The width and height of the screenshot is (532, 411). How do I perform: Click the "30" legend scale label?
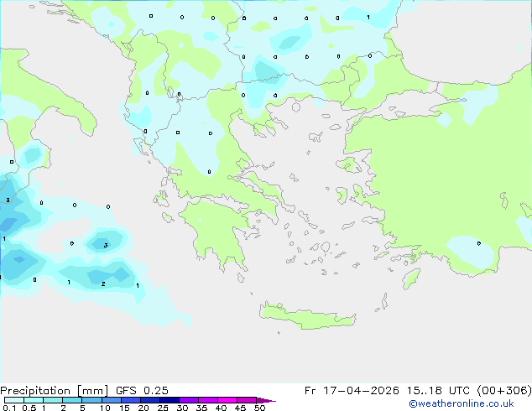182,408
